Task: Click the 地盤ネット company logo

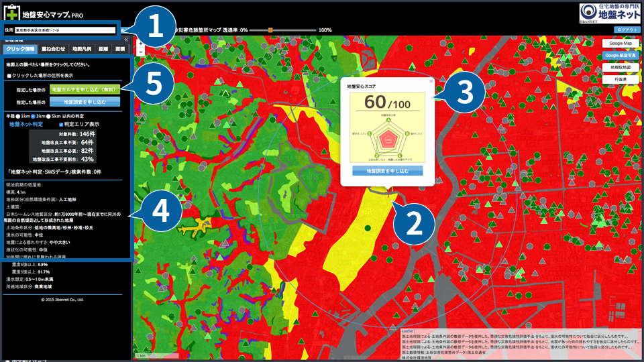Action: [x=610, y=13]
